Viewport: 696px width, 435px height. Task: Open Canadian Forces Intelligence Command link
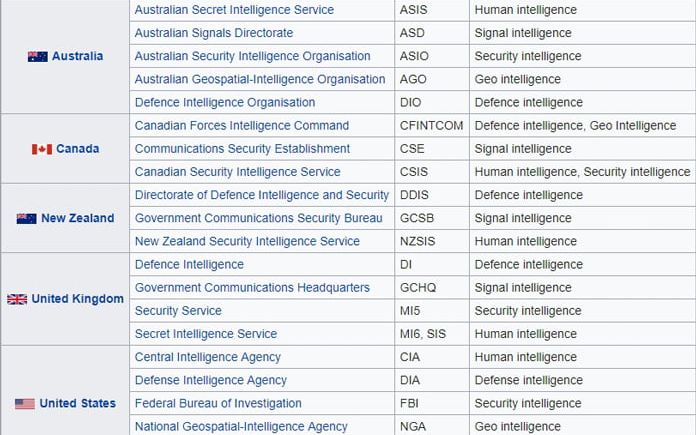click(x=241, y=125)
